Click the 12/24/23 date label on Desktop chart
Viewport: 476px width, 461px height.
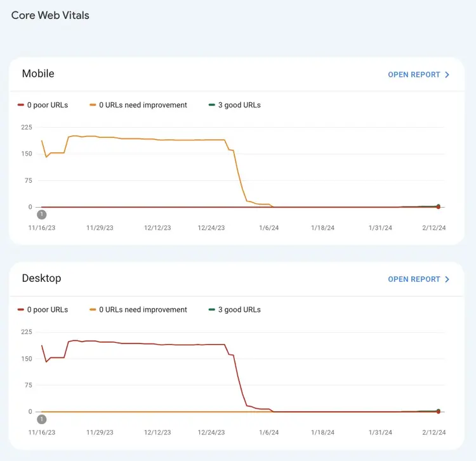click(211, 432)
